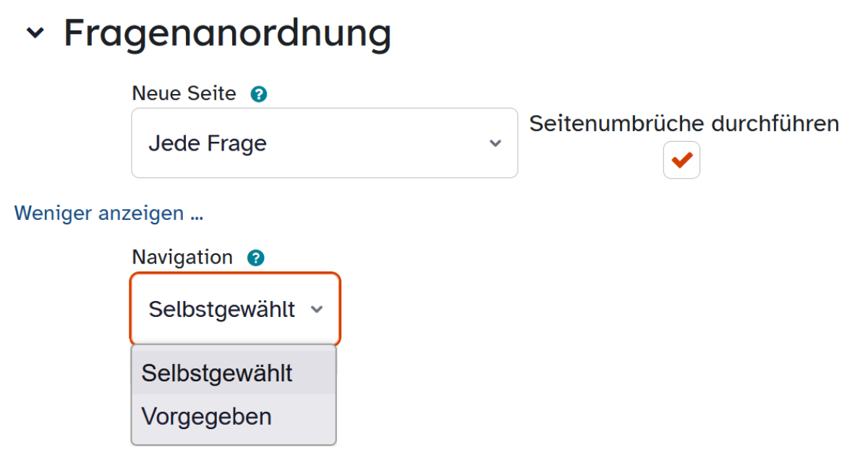Screen dimensions: 868x461
Task: Click the Fragenanordnung section heading
Action: point(227,33)
